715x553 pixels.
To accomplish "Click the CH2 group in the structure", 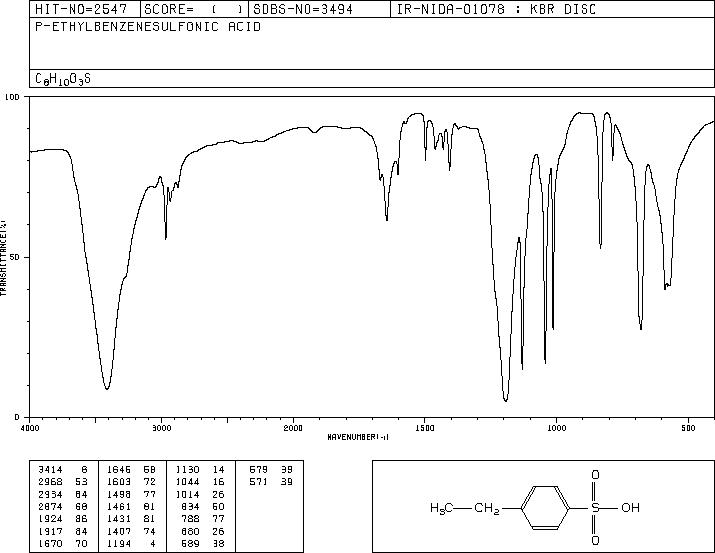I will tap(487, 508).
